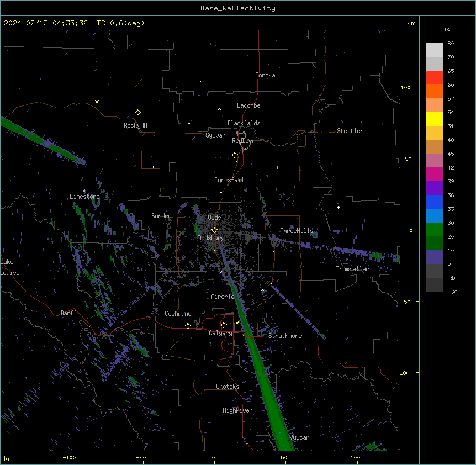Viewport: 476px width, 465px height.
Task: Select the Blackfalds label on the map
Action: pyautogui.click(x=244, y=123)
